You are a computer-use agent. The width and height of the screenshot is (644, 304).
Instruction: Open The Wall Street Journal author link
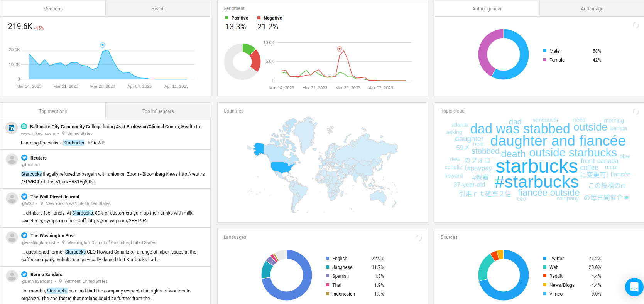(x=55, y=197)
